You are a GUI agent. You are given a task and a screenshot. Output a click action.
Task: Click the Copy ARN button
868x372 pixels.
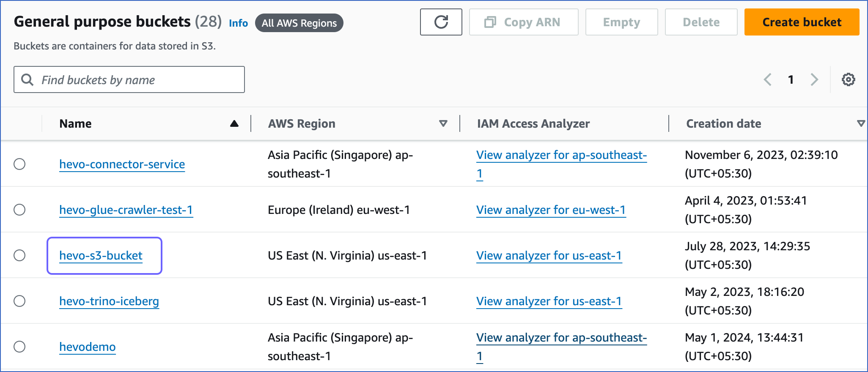pyautogui.click(x=524, y=22)
